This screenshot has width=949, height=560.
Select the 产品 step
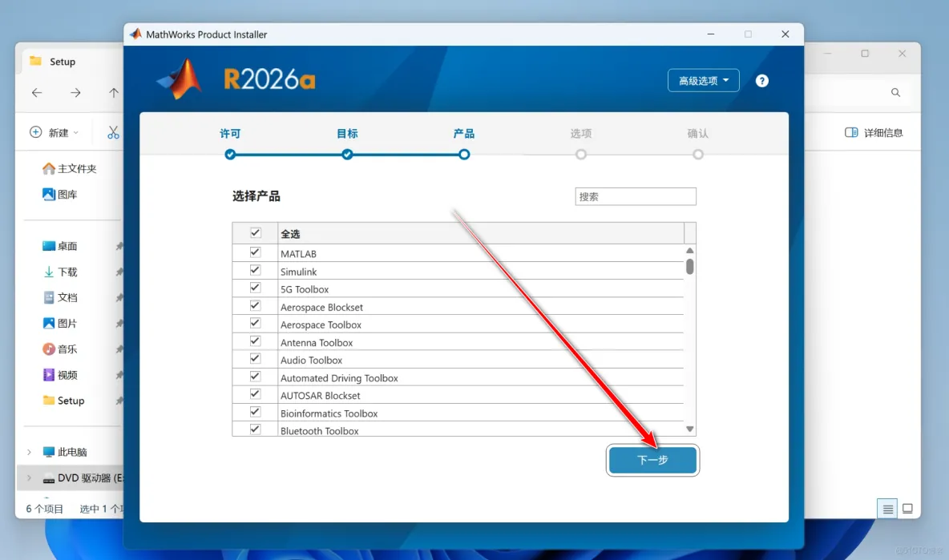click(x=463, y=154)
